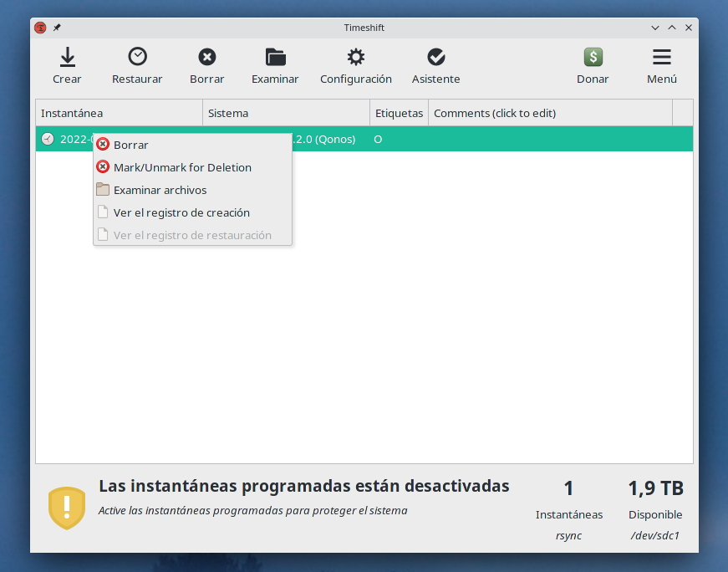Click the (Qonos) system text in row

pos(335,140)
